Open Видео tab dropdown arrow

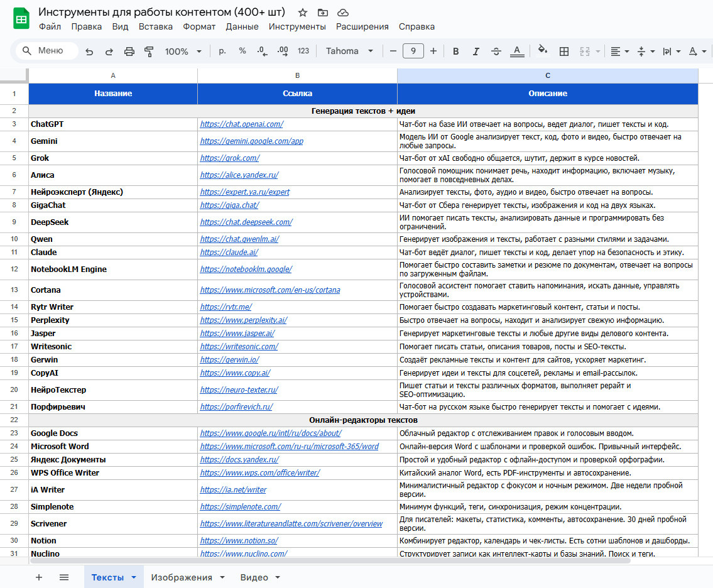278,577
